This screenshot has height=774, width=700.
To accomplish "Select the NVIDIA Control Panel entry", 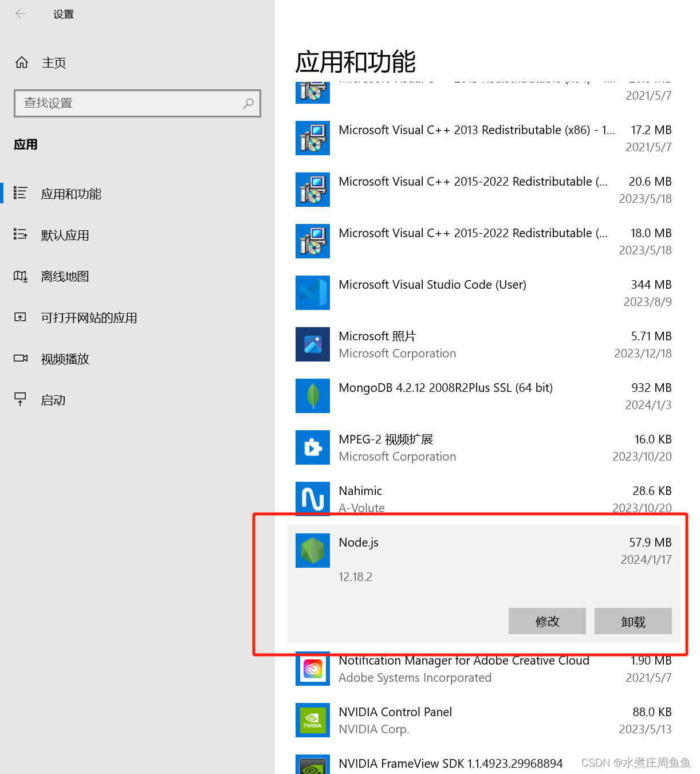I will (x=483, y=720).
